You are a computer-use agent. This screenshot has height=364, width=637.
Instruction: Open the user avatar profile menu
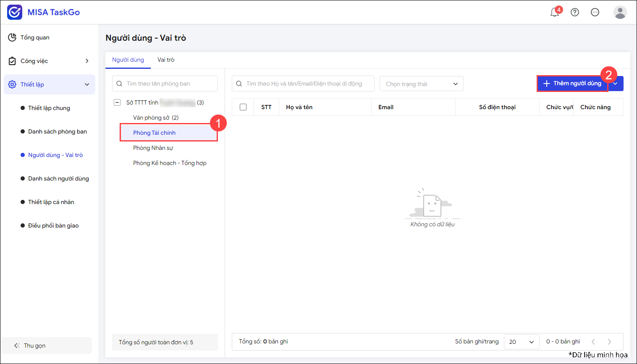pyautogui.click(x=620, y=12)
